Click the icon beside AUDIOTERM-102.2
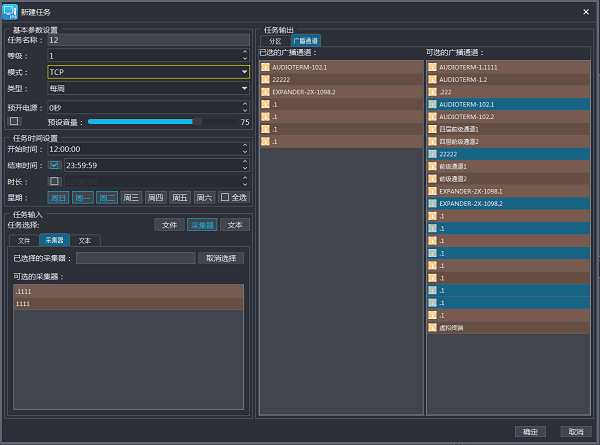 pos(432,116)
